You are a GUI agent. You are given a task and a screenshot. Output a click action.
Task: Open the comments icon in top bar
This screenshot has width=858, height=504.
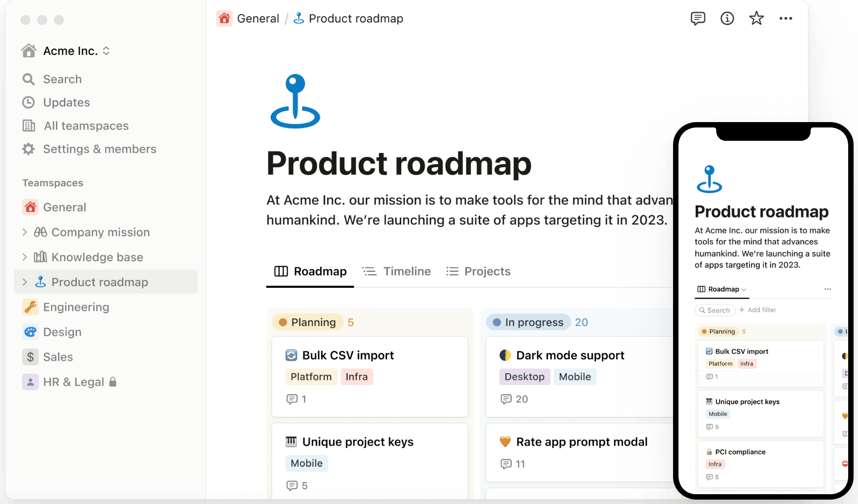[x=698, y=19]
